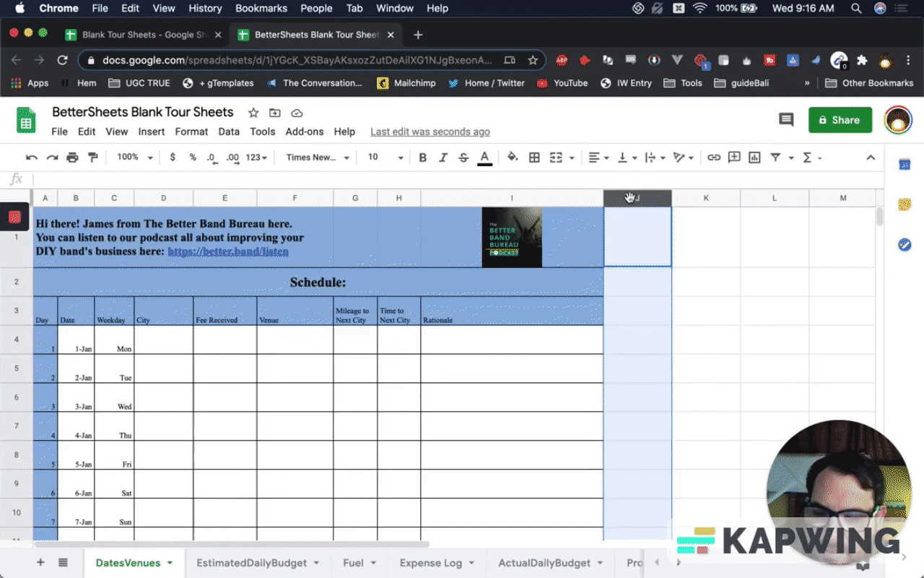924x578 pixels.
Task: Click the green Share button
Action: click(840, 120)
